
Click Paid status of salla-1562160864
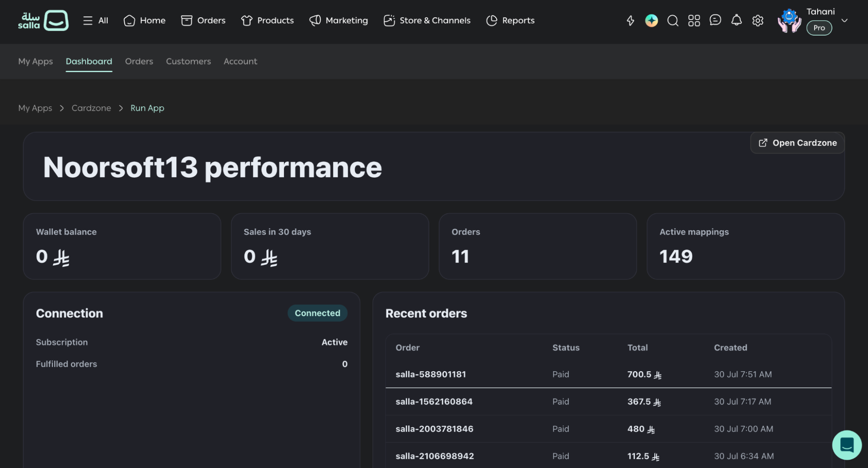(561, 402)
